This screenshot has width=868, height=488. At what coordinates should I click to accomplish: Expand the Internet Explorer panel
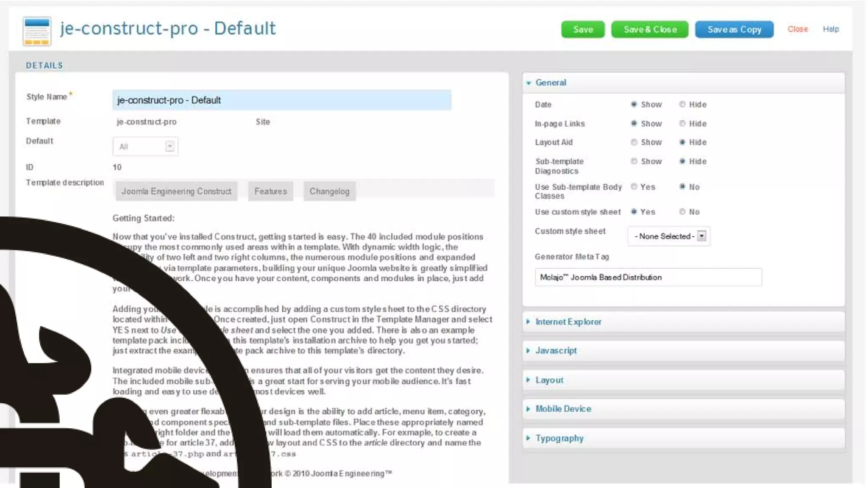click(x=568, y=322)
